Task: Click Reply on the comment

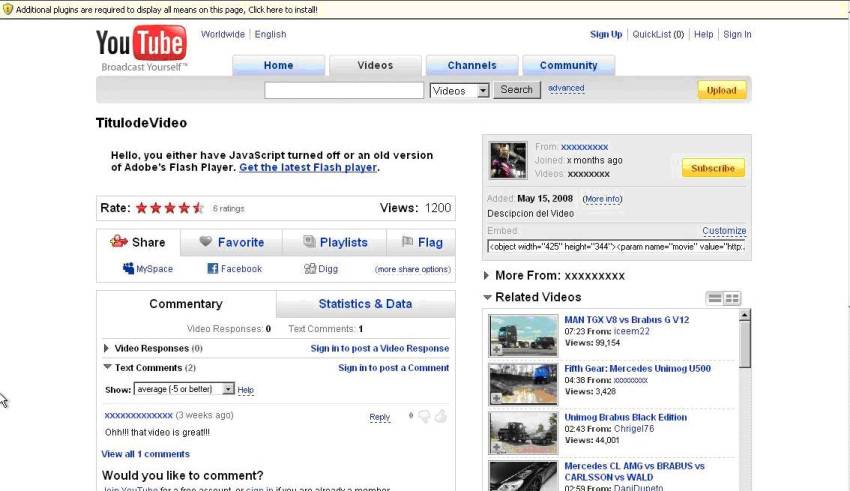Action: click(x=379, y=417)
